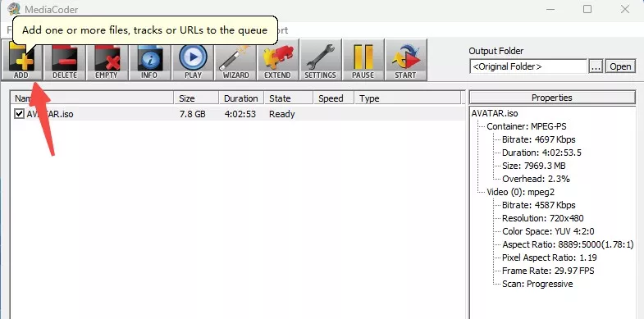The height and width of the screenshot is (319, 644).
Task: Click the Properties panel header
Action: 552,98
